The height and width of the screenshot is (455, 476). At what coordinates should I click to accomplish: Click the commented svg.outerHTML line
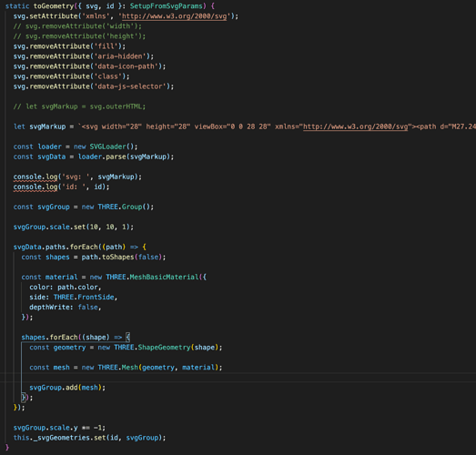(x=79, y=106)
